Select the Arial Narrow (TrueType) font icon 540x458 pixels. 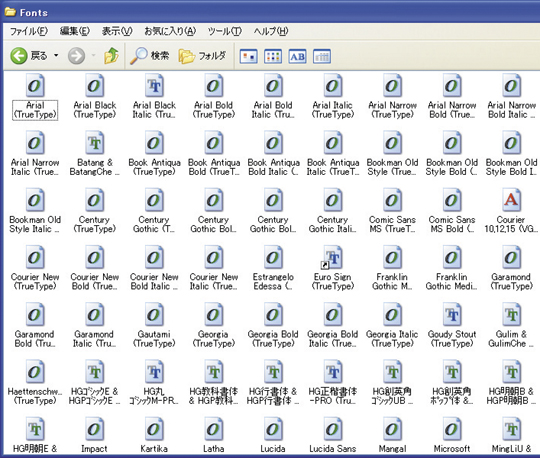pyautogui.click(x=392, y=86)
